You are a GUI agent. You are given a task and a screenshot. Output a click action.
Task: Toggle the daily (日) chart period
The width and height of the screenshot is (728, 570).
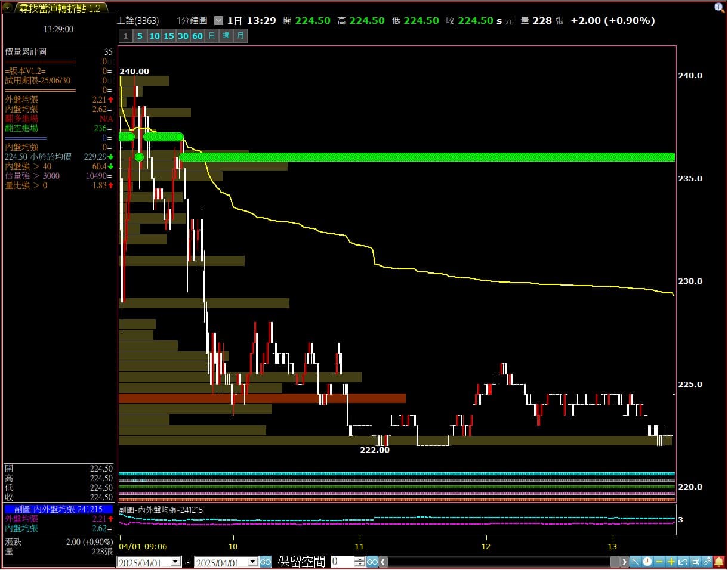click(212, 36)
